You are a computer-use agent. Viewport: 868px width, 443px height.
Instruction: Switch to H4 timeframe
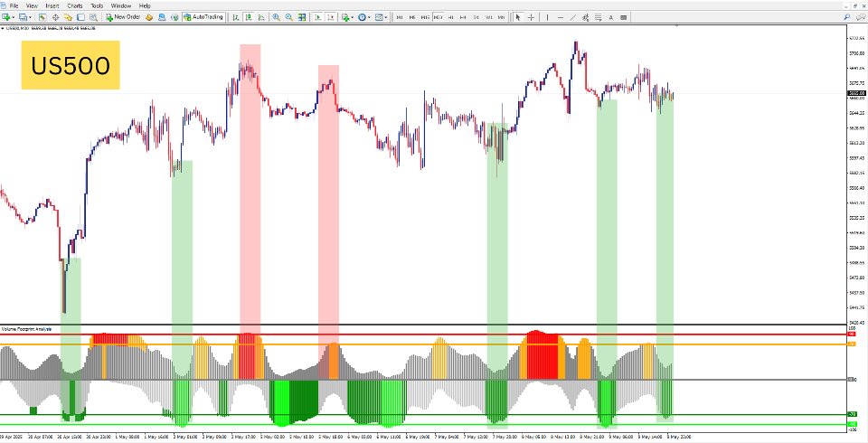[463, 17]
